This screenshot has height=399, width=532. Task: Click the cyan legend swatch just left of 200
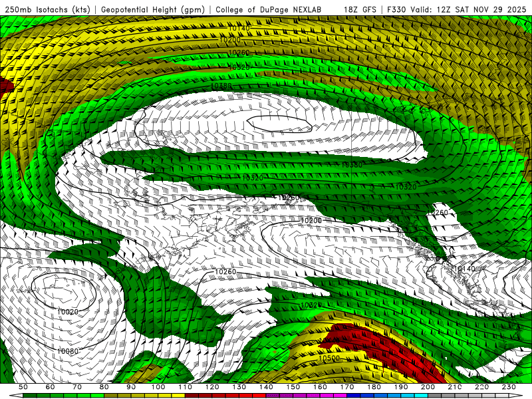pos(421,396)
